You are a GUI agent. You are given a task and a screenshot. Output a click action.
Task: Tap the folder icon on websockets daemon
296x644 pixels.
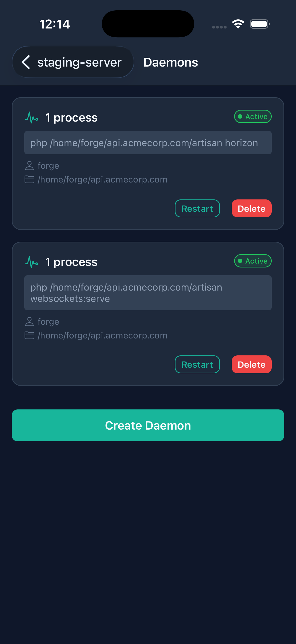point(29,335)
